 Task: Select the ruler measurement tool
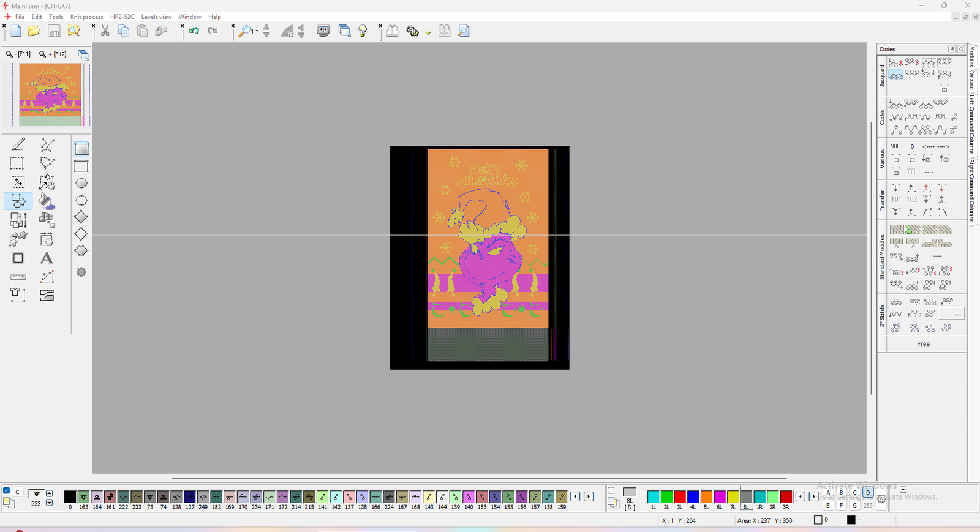tap(18, 277)
